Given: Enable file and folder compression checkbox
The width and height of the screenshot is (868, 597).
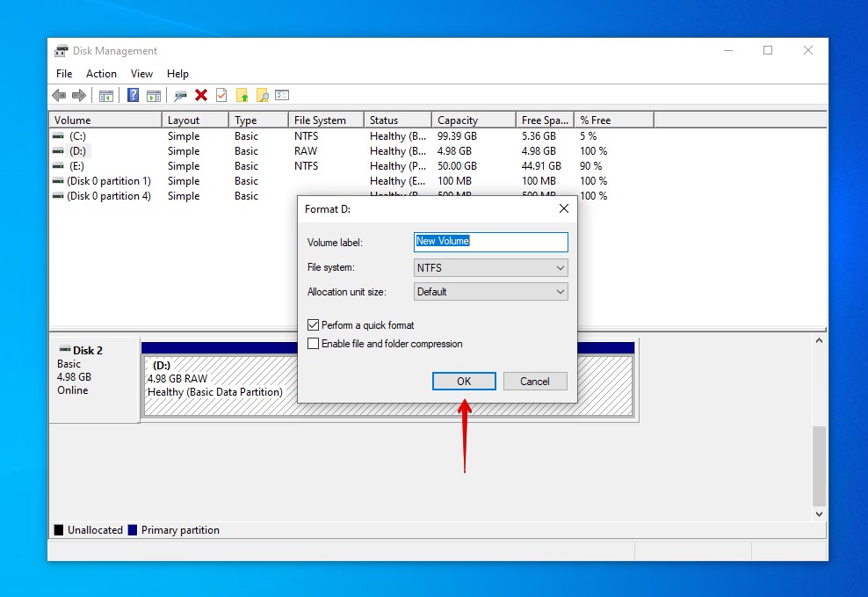Looking at the screenshot, I should pos(314,344).
